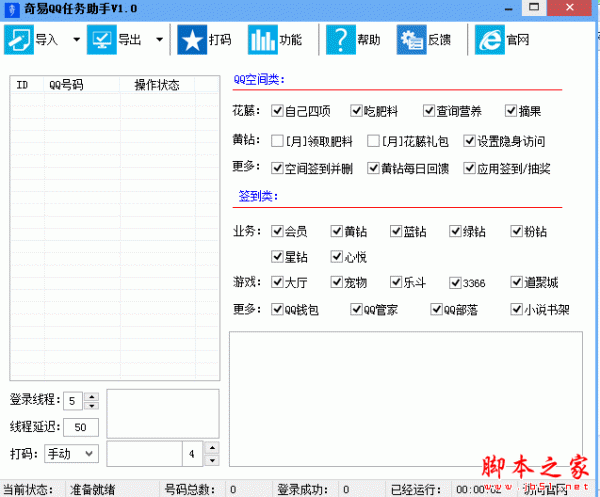The height and width of the screenshot is (497, 600).
Task: Click the 准备就绪 status text
Action: click(x=93, y=489)
